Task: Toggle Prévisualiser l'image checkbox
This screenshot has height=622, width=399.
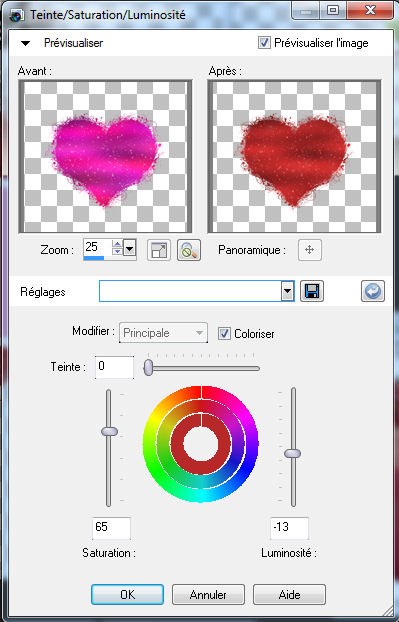Action: click(264, 42)
